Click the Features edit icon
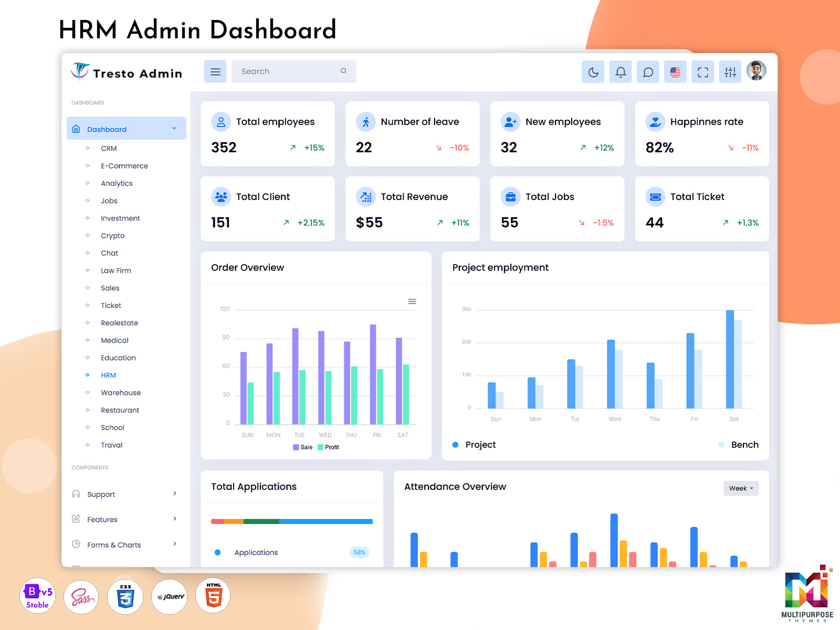Viewport: 840px width, 630px height. [76, 519]
